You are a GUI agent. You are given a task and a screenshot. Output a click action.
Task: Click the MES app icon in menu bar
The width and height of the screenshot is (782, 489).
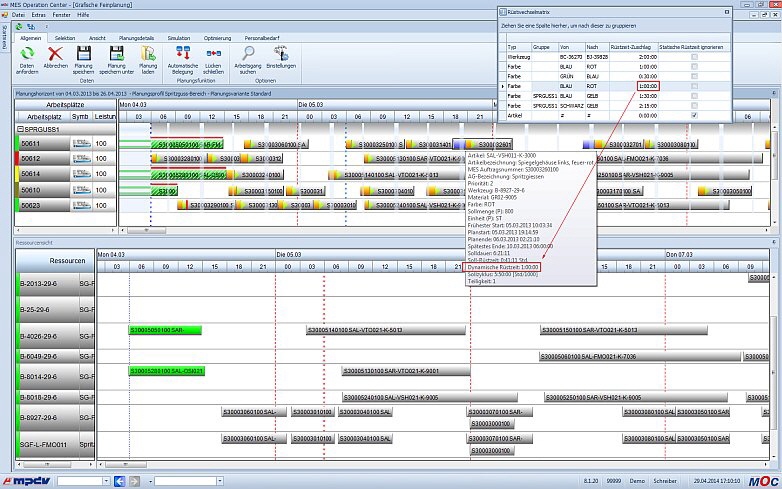click(x=5, y=15)
